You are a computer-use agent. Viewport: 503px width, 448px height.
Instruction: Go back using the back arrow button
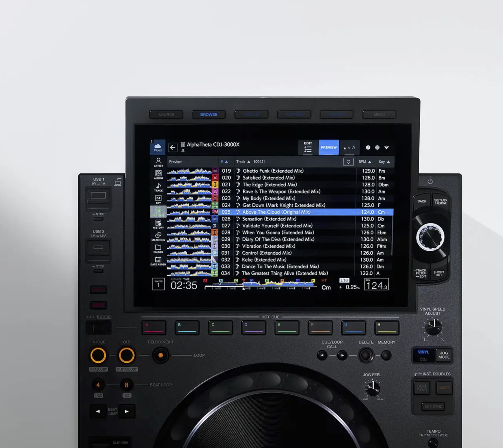click(173, 147)
